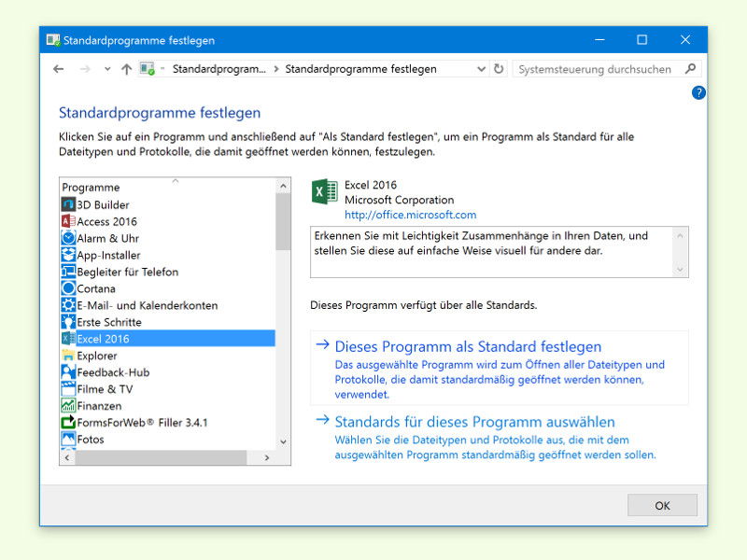The width and height of the screenshot is (747, 560).
Task: Click the Programme column header sort arrow
Action: (x=176, y=181)
